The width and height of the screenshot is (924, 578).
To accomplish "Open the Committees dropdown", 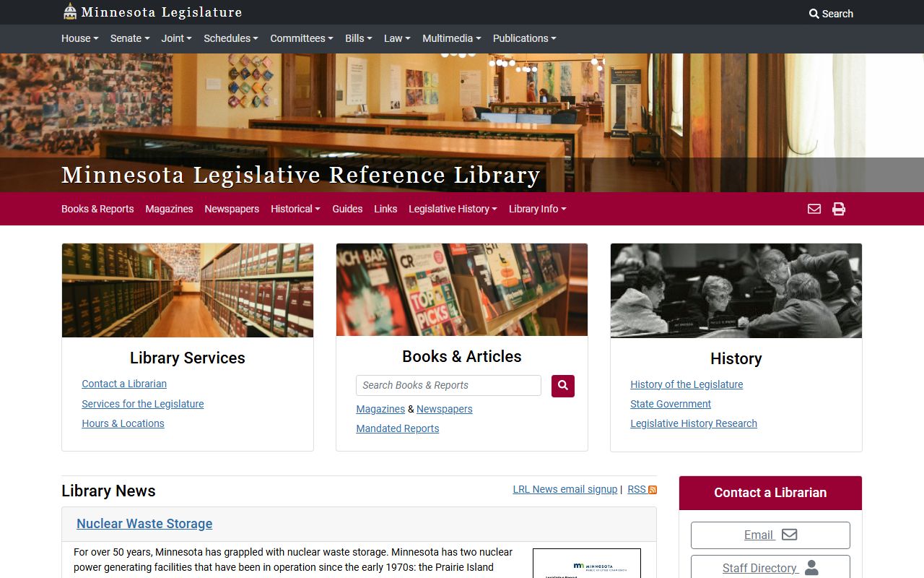I will pos(302,38).
